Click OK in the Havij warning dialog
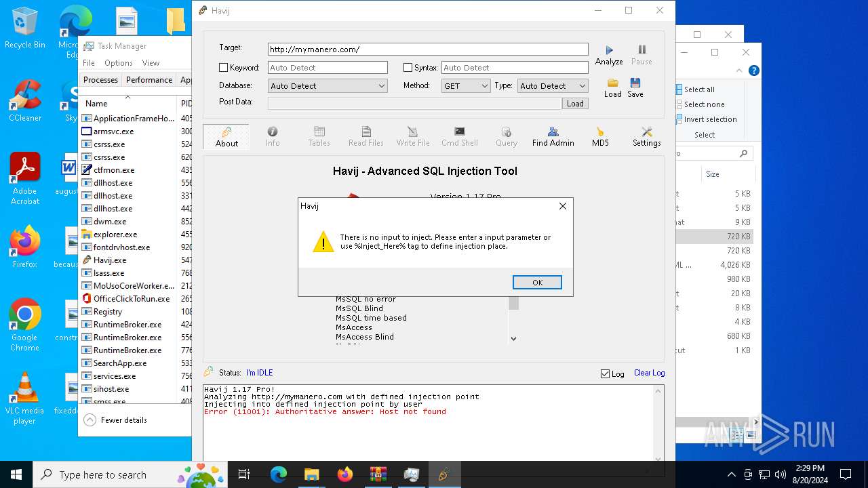This screenshot has width=868, height=488. (537, 283)
